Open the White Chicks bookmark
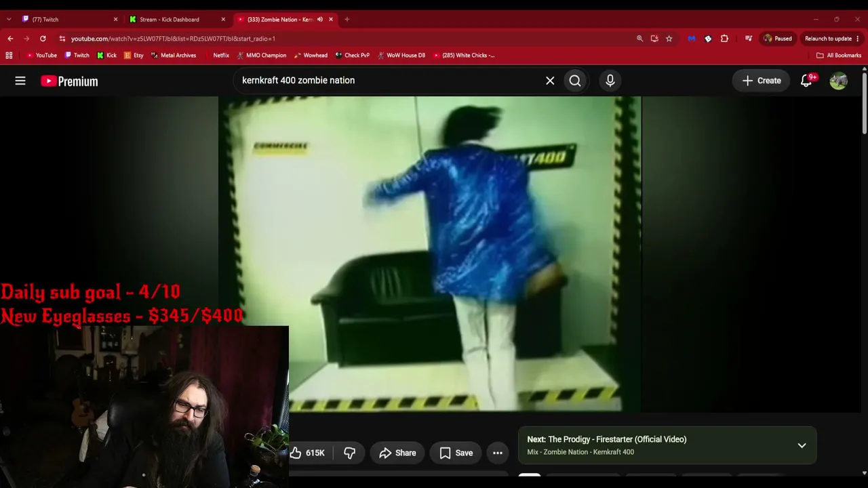 464,56
